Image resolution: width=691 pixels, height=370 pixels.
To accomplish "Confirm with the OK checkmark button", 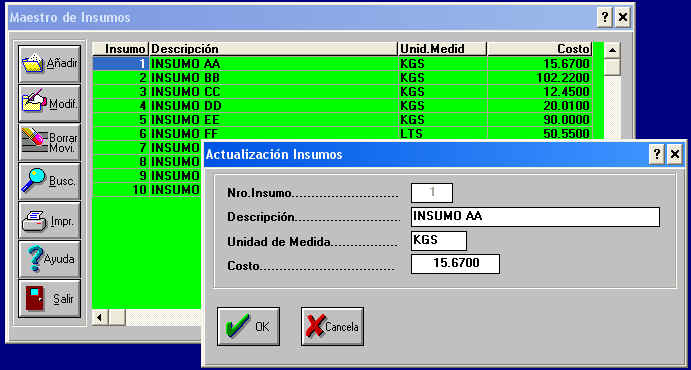I will click(248, 326).
